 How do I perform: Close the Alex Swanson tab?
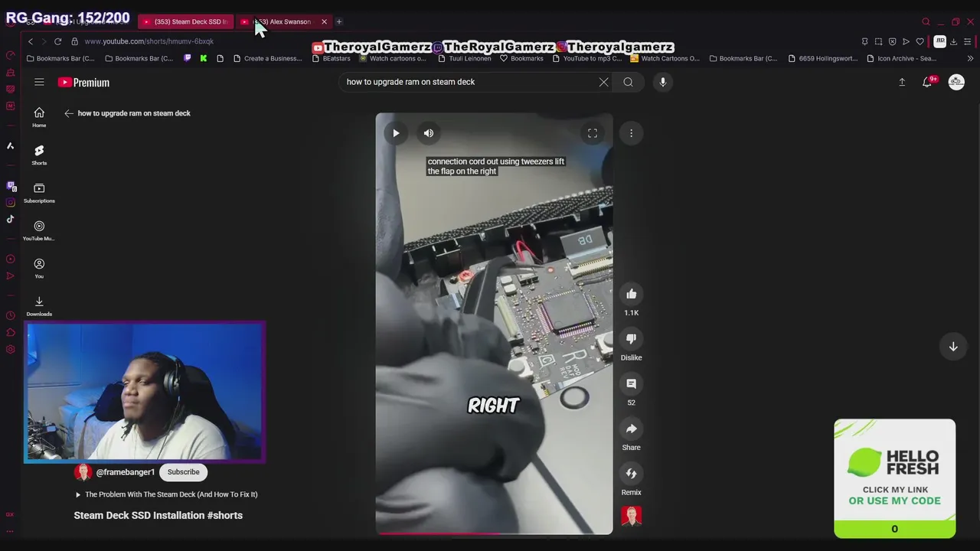tap(324, 21)
